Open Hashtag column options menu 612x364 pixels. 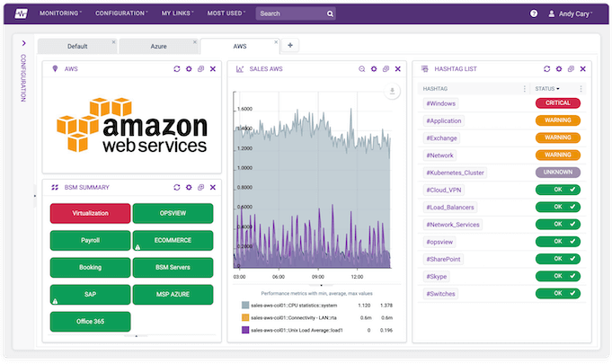[525, 88]
